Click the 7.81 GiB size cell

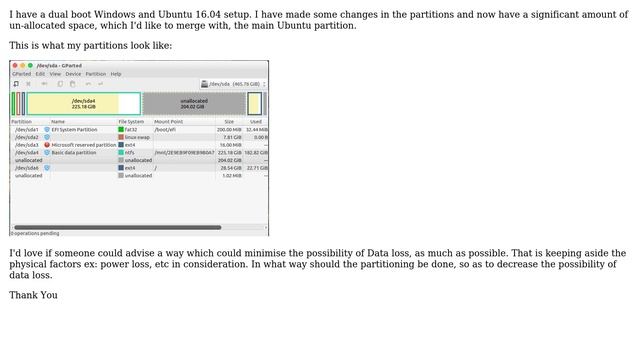click(x=232, y=137)
